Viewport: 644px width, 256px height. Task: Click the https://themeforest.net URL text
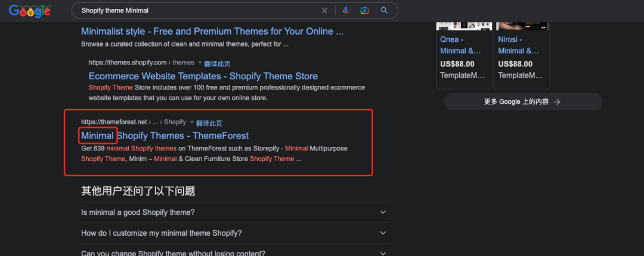point(114,122)
